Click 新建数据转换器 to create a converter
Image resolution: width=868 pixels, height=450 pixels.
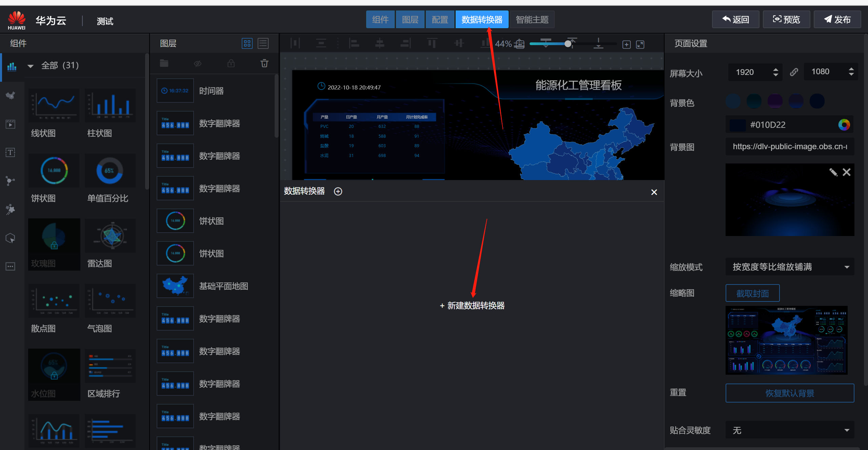[472, 306]
